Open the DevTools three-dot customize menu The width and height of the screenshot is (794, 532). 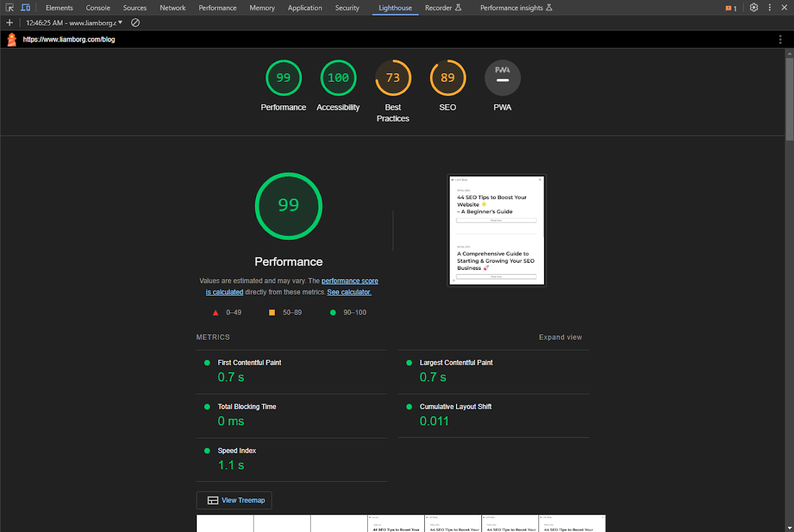[x=770, y=7]
